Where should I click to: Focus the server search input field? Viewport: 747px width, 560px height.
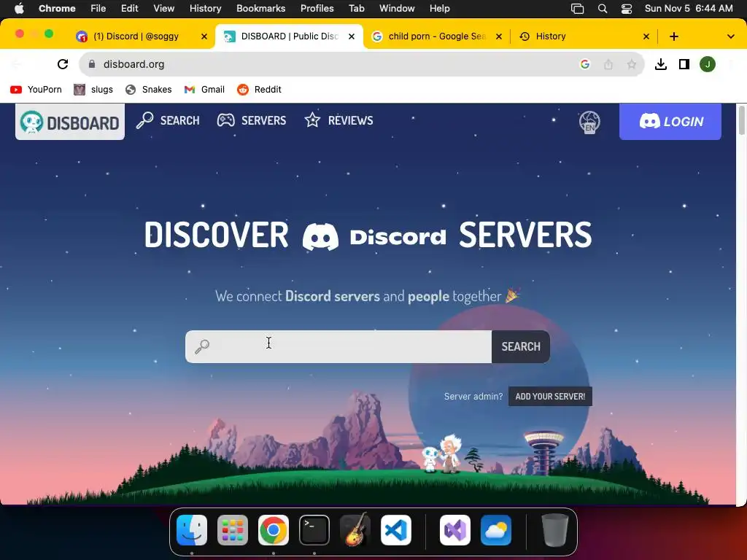coord(338,346)
